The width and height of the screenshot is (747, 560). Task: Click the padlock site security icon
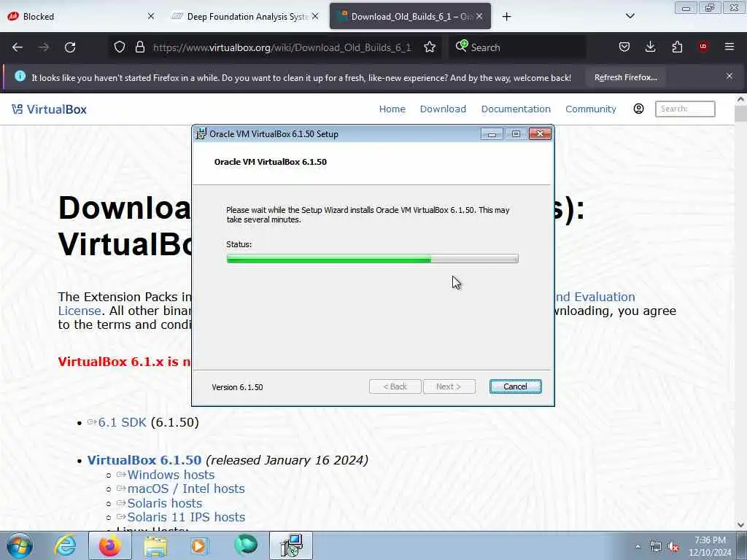(x=139, y=47)
